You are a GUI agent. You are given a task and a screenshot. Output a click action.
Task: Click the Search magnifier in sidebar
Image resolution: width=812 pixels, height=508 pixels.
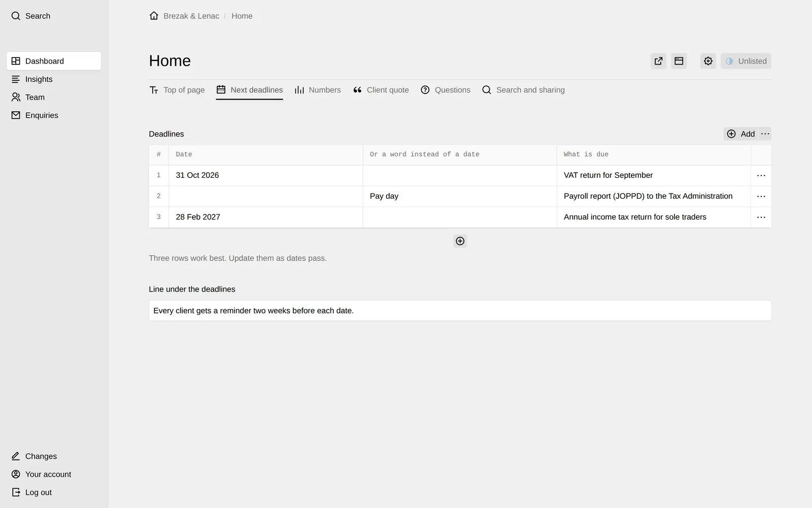pyautogui.click(x=16, y=16)
